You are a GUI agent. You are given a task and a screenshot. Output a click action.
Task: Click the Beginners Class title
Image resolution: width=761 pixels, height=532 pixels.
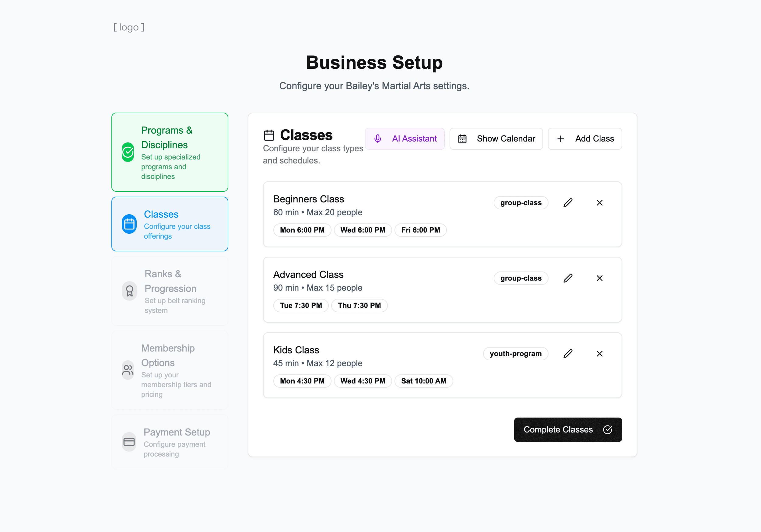tap(309, 199)
